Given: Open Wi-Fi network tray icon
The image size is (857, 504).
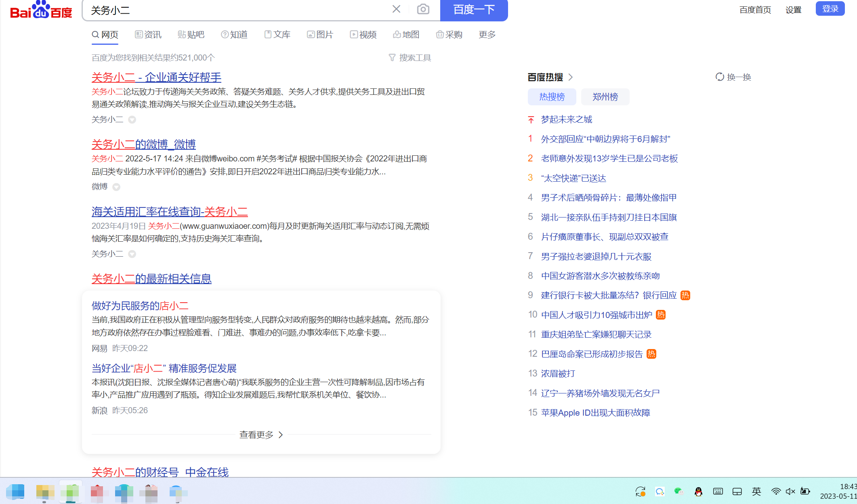Looking at the screenshot, I should click(776, 491).
